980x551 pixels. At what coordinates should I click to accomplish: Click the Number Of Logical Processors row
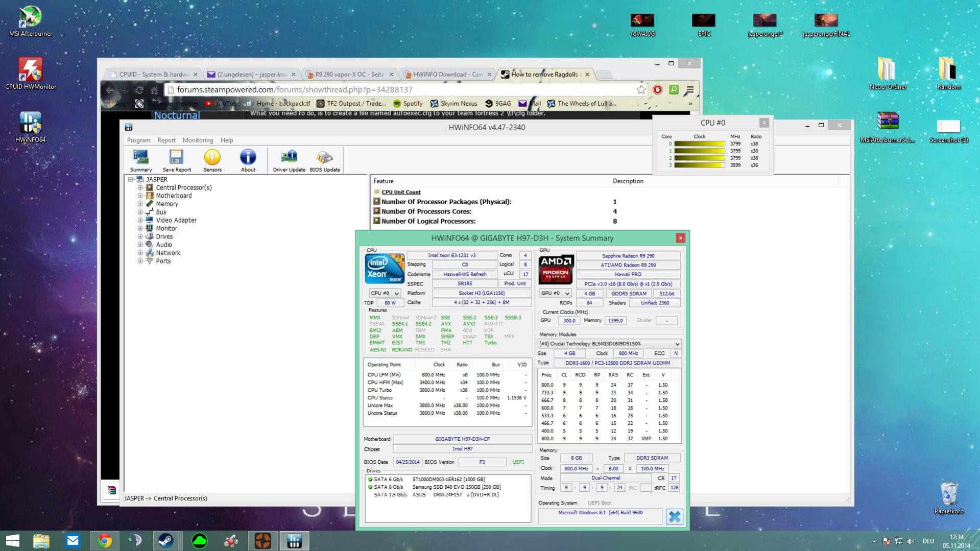pyautogui.click(x=610, y=222)
